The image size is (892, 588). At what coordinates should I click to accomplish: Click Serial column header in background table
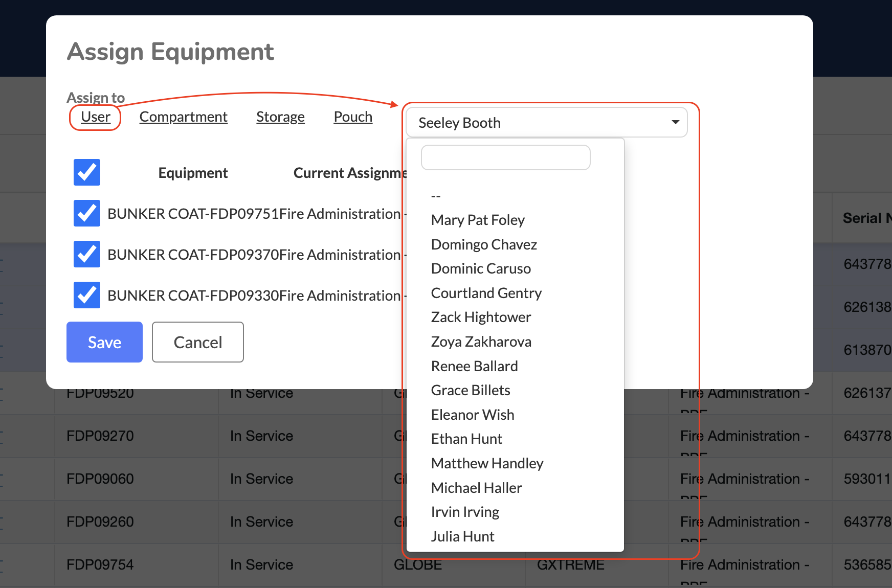867,218
